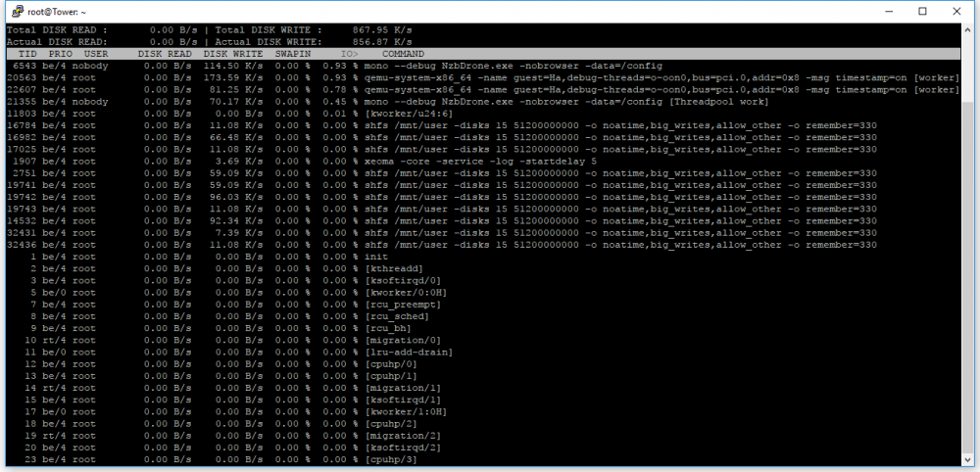Click the [migration/2] command
The width and height of the screenshot is (980, 472).
click(403, 435)
